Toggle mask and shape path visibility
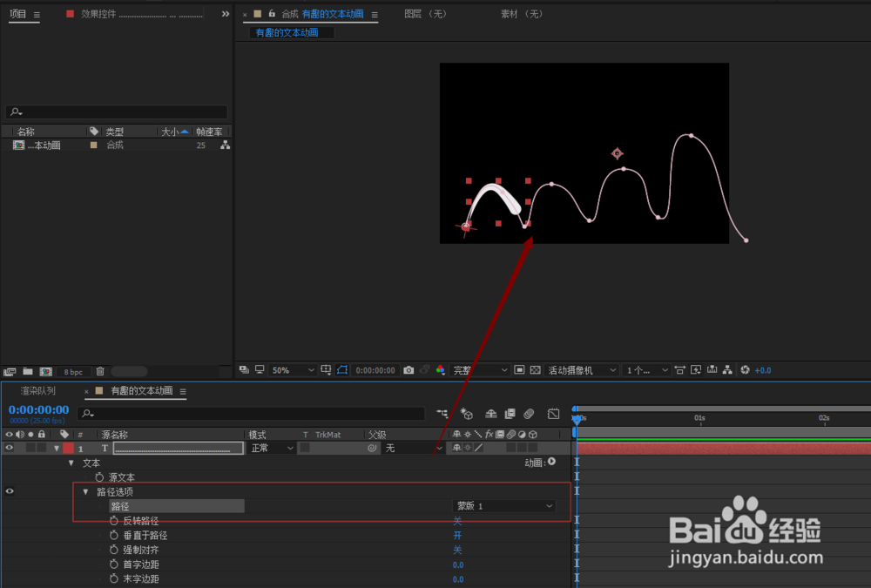Viewport: 871px width, 588px height. point(342,369)
